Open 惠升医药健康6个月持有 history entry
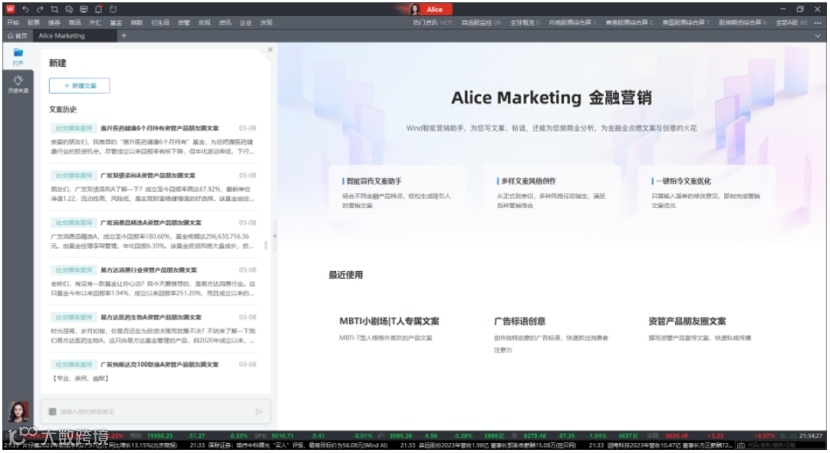Screen dimensions: 830x453 (153, 140)
